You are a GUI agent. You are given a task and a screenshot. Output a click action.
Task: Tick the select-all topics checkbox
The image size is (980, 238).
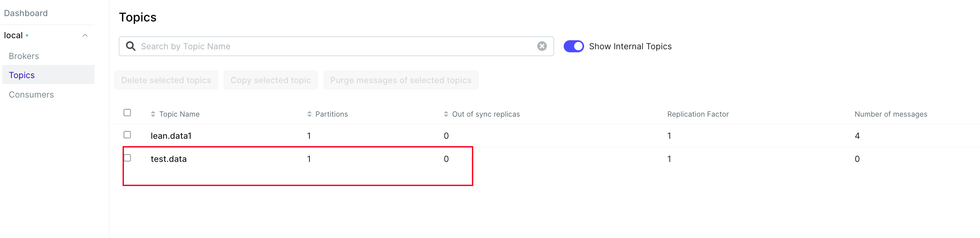point(128,113)
